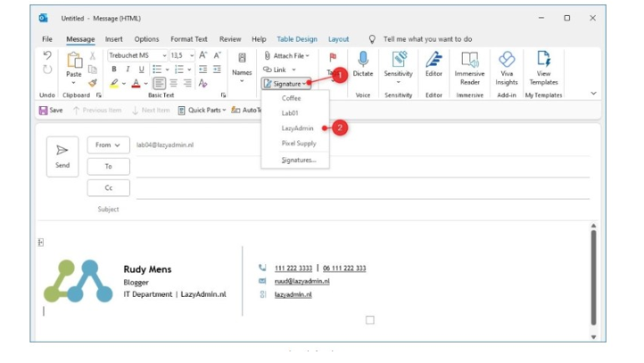Select LazyAdmin signature from the list
This screenshot has width=644, height=363.
[x=297, y=128]
